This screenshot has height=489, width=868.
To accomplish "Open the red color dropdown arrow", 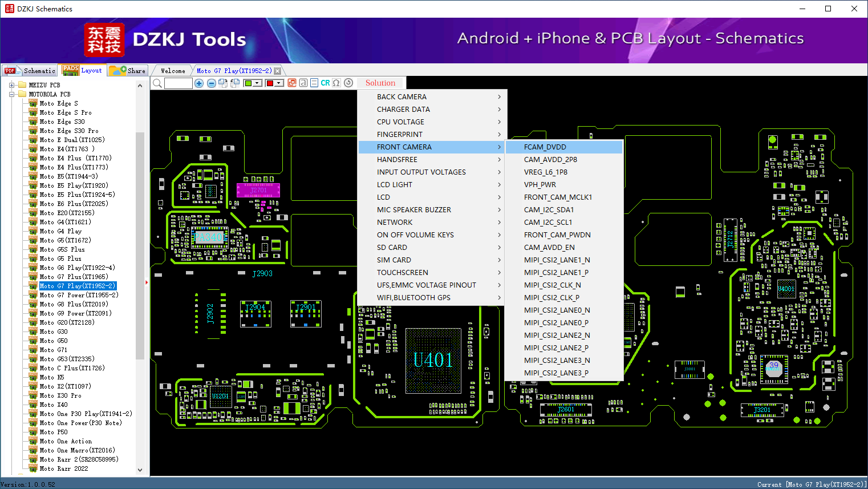I will pos(279,83).
